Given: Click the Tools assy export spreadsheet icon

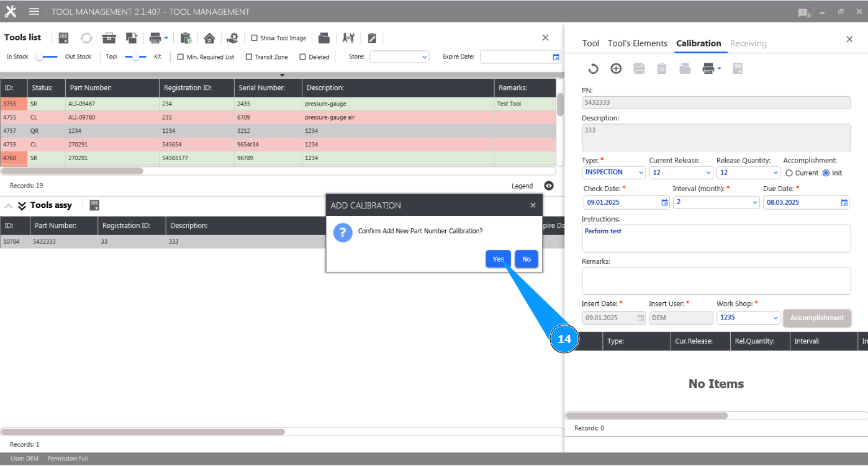Looking at the screenshot, I should (95, 205).
